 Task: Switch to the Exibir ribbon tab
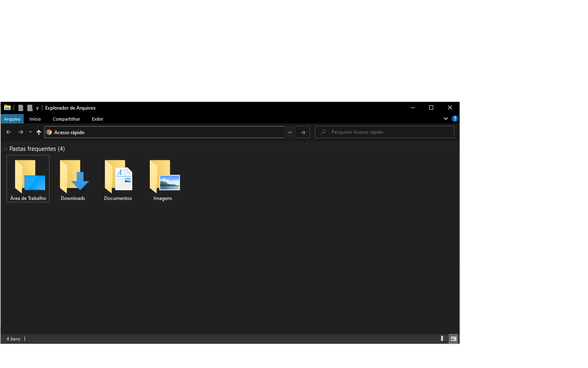click(98, 119)
